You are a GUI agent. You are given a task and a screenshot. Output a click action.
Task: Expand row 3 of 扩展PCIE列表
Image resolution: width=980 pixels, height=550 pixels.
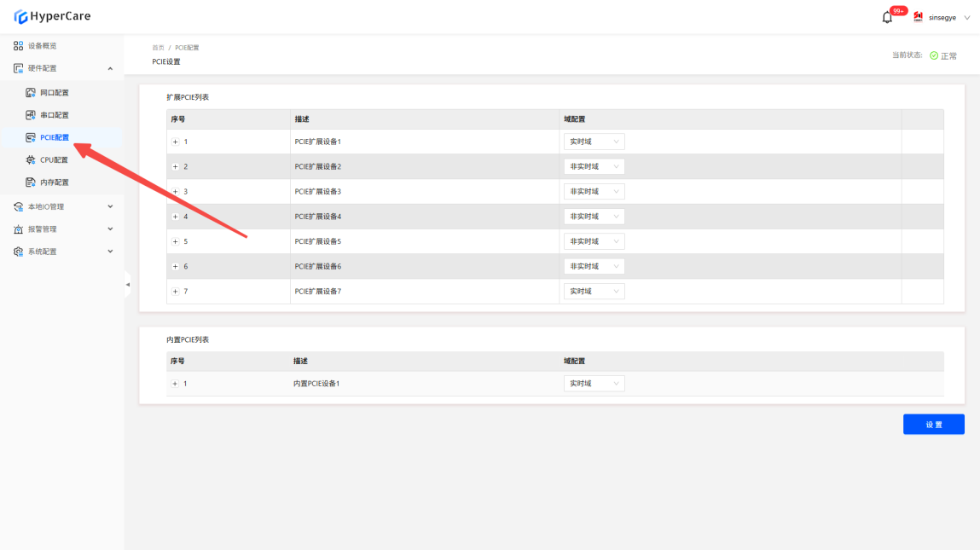[x=176, y=192]
